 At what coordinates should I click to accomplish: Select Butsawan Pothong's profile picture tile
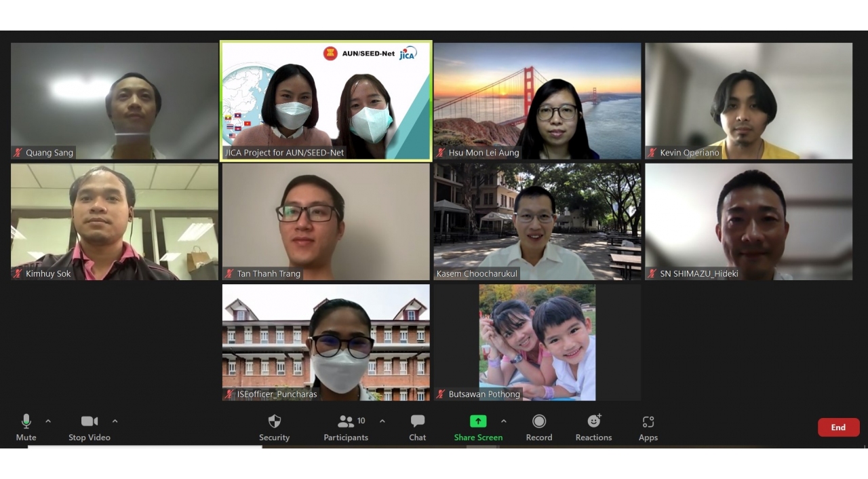pos(538,343)
